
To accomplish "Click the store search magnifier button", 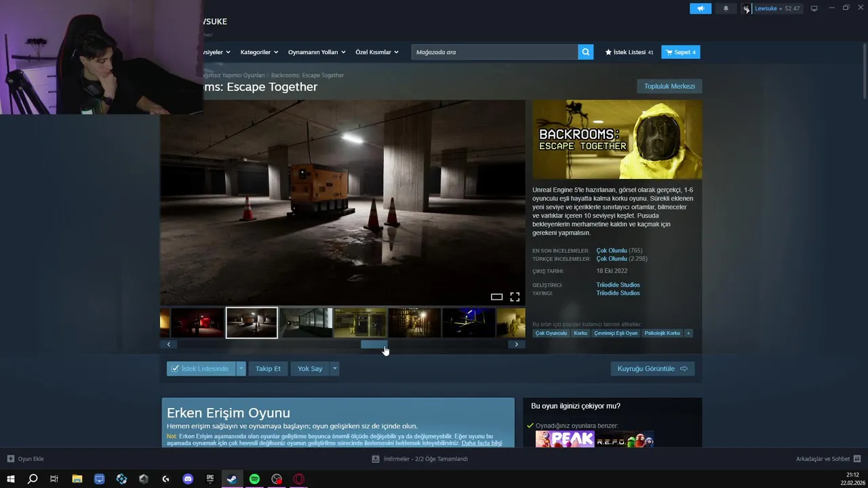I will [586, 52].
